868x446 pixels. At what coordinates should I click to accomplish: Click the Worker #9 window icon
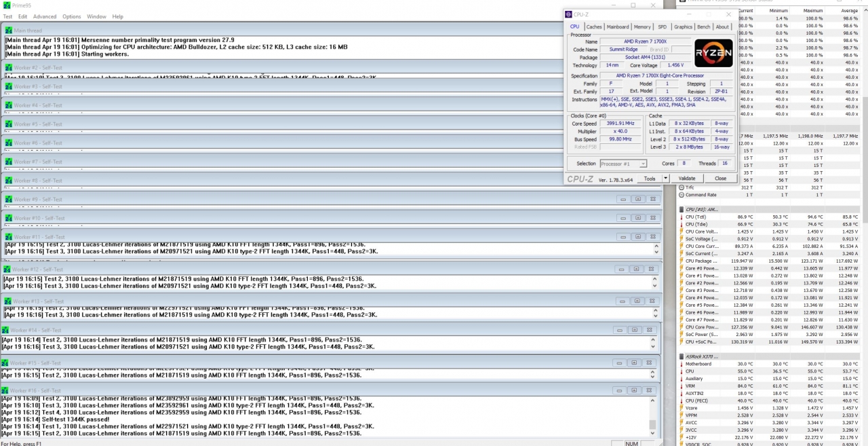tap(8, 200)
